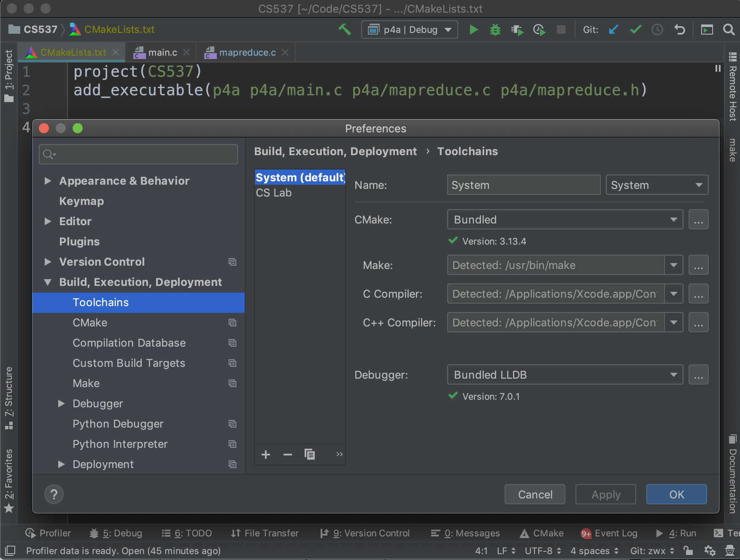Image resolution: width=740 pixels, height=560 pixels.
Task: Open the p4a | Debug configuration dropdown
Action: click(x=409, y=30)
